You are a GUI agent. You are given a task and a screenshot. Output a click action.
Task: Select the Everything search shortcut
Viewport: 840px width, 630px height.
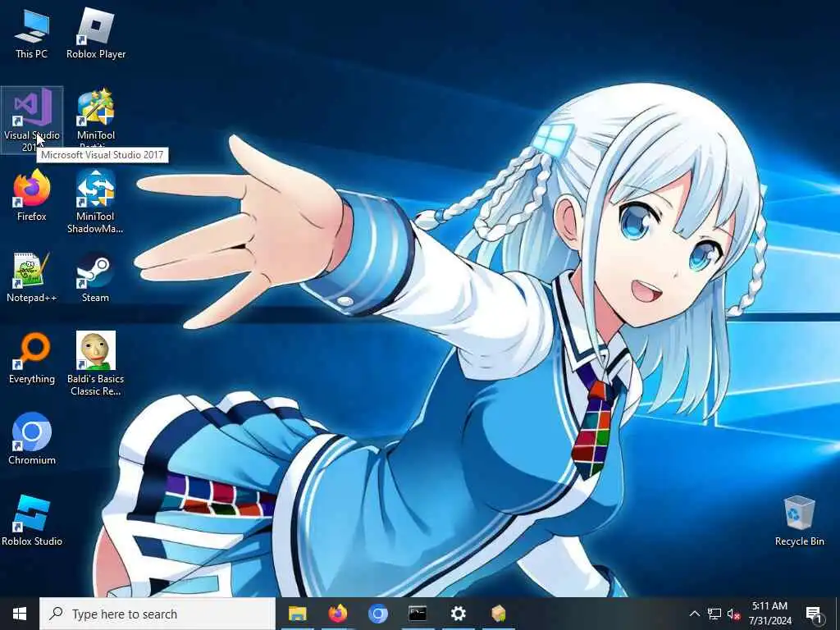[32, 358]
